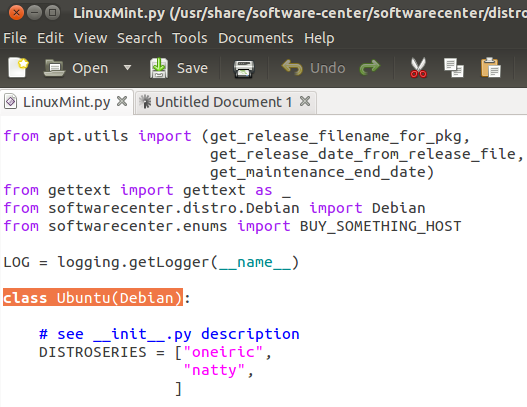This screenshot has height=407, width=527.
Task: Click the window close button in title bar
Action: [x=16, y=13]
